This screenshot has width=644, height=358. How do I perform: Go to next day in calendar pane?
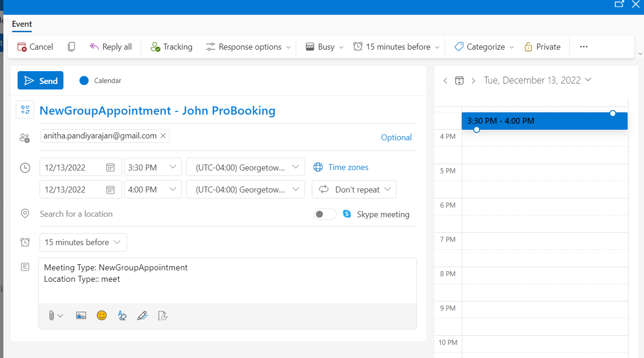tap(473, 80)
